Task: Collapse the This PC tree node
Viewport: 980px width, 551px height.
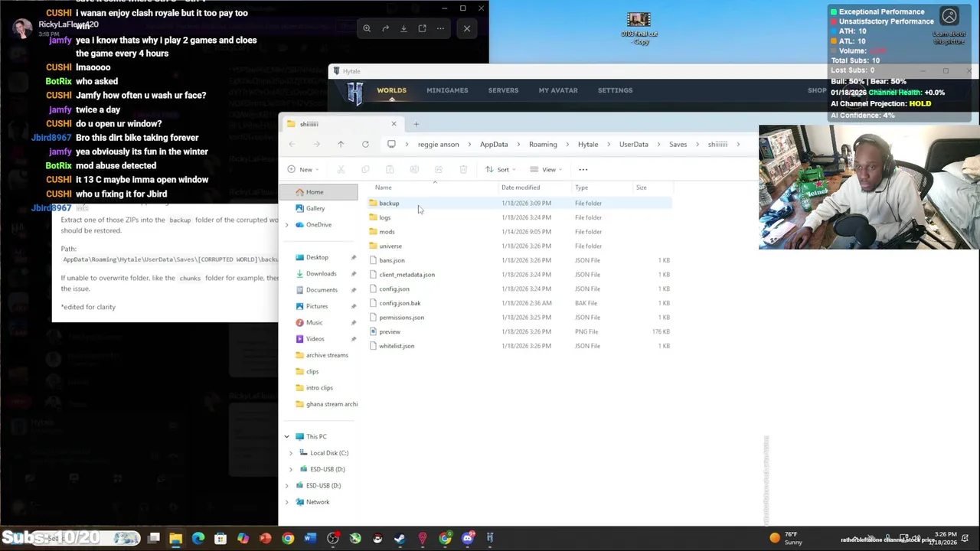Action: (287, 437)
